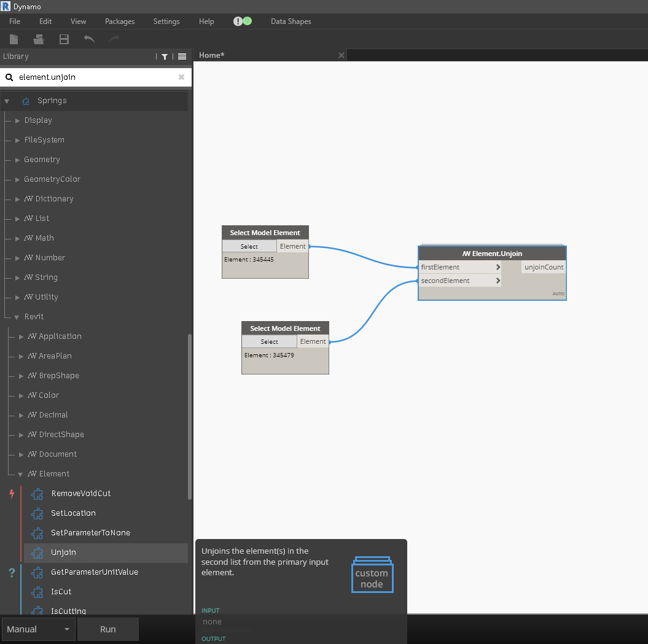
Task: Expand the Application subcategory
Action: point(21,337)
